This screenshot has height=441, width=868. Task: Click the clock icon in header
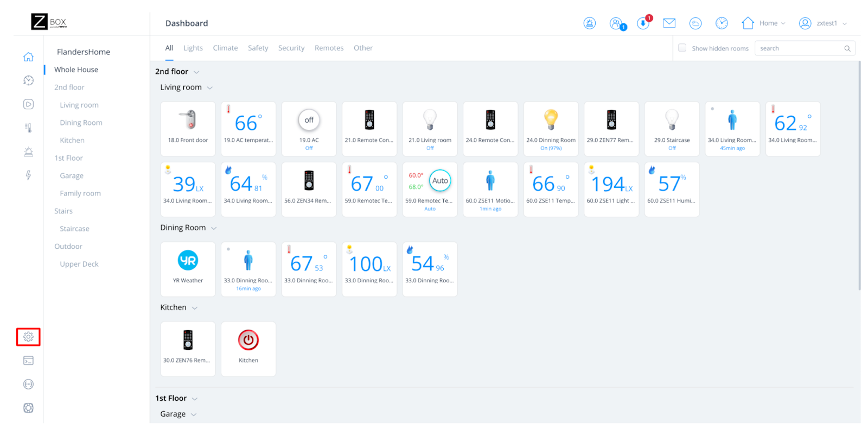click(722, 23)
